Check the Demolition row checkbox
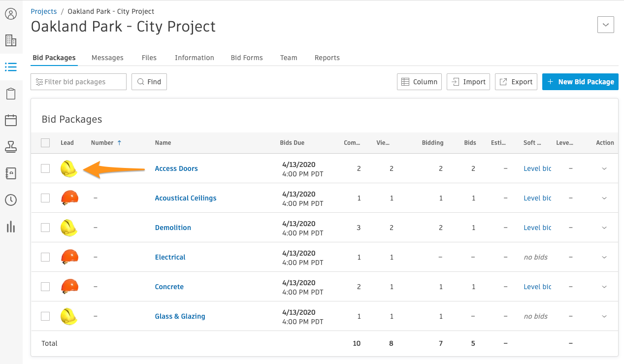Viewport: 624px width, 364px height. pos(45,228)
